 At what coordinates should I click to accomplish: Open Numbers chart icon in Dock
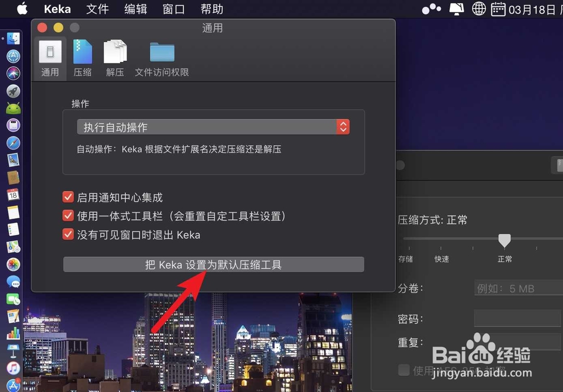point(14,334)
